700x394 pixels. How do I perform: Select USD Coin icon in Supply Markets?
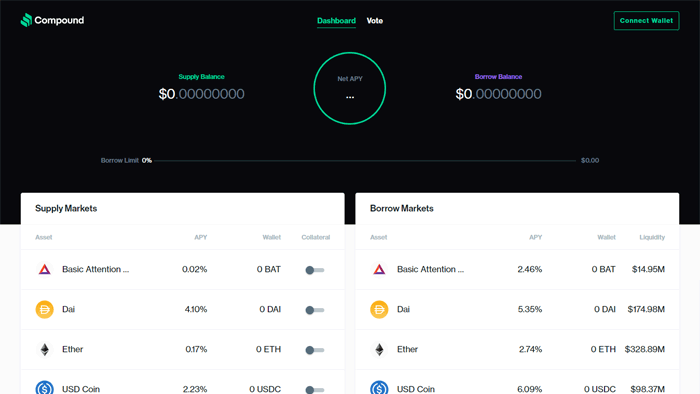44,387
